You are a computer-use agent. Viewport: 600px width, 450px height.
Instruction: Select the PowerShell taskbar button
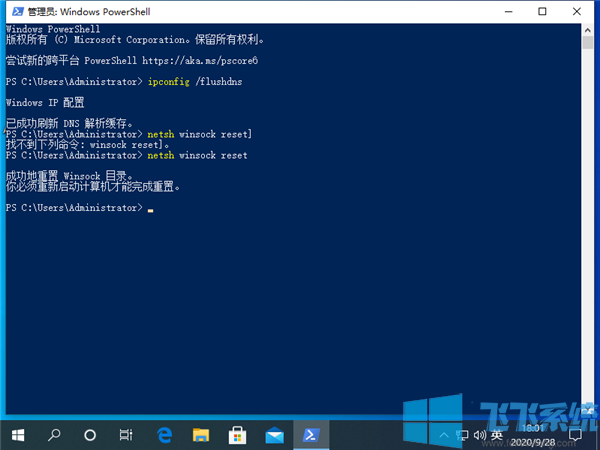click(311, 435)
